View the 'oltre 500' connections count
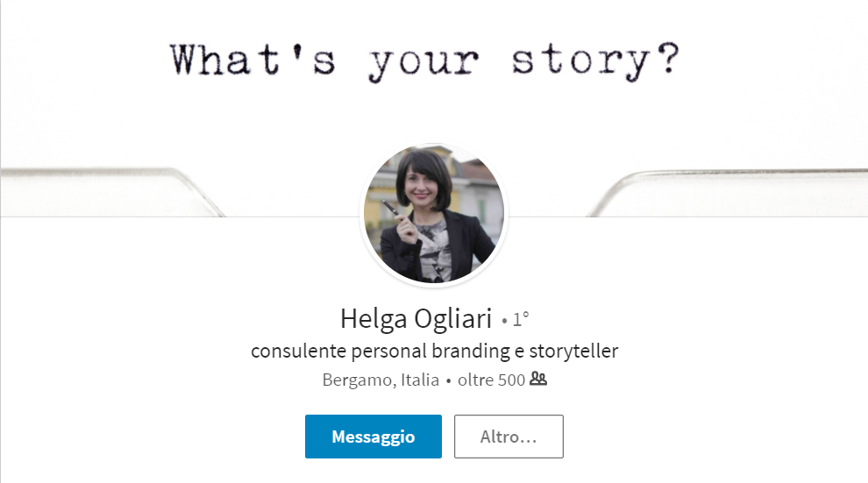 pos(491,380)
